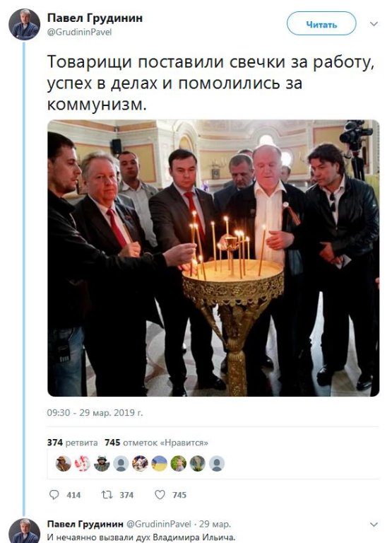Click the 09:30 - 29 мар. 2019 timestamp
The height and width of the screenshot is (543, 392).
coord(95,413)
